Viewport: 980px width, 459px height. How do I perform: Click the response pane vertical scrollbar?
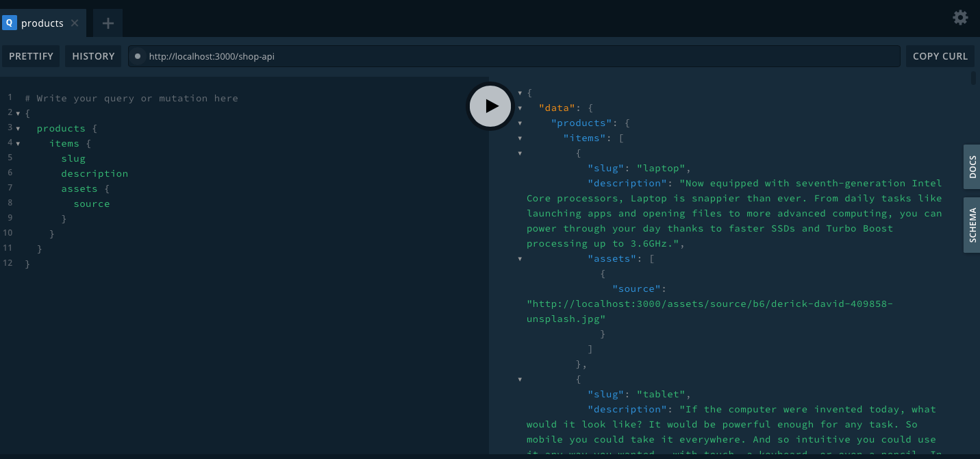(x=973, y=78)
